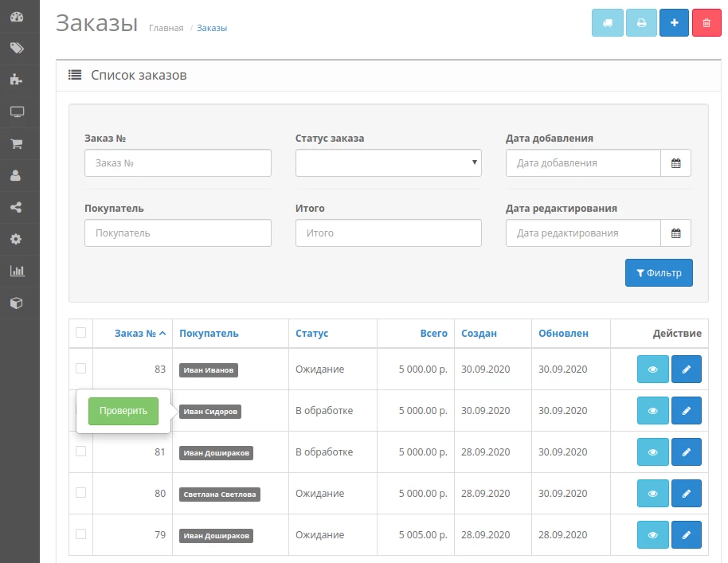728x563 pixels.
Task: Click Иван Доширахов label in order 79
Action: [x=217, y=536]
